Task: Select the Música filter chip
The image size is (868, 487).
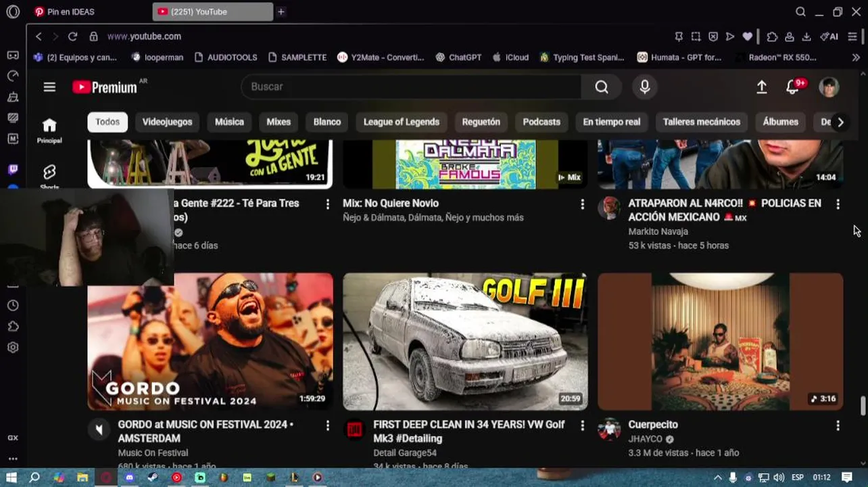Action: click(x=229, y=122)
